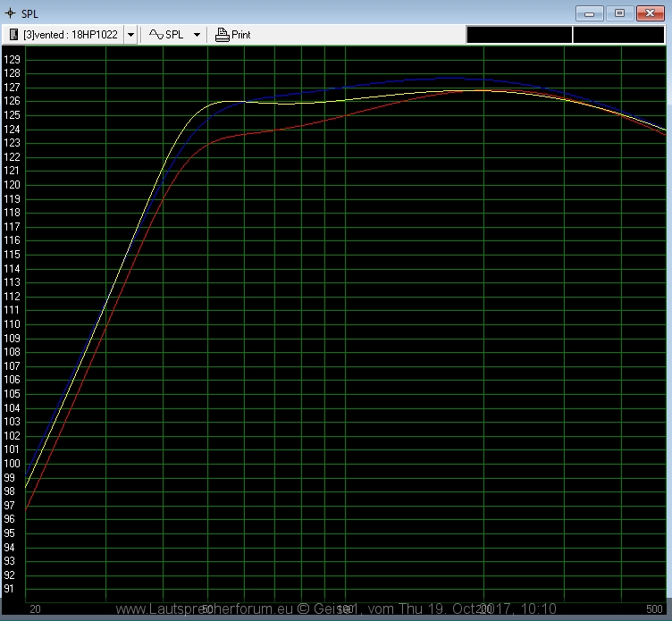672x621 pixels.
Task: Click the SPL window crosshair icon in title bar
Action: coord(10,13)
